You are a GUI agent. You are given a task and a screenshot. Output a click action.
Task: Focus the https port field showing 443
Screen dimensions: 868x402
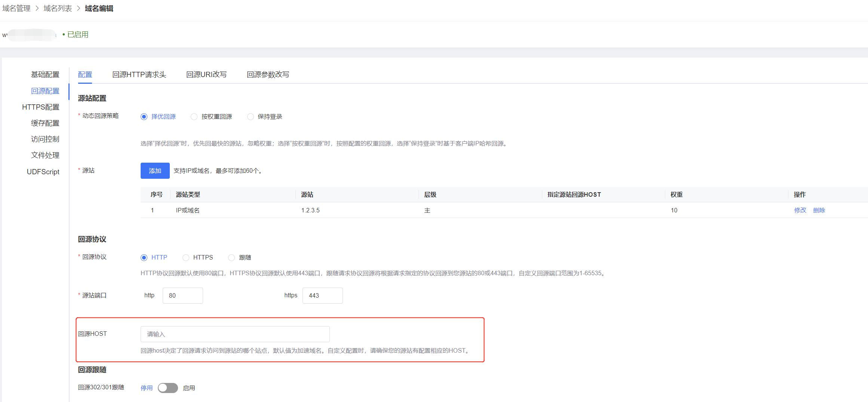(x=323, y=295)
